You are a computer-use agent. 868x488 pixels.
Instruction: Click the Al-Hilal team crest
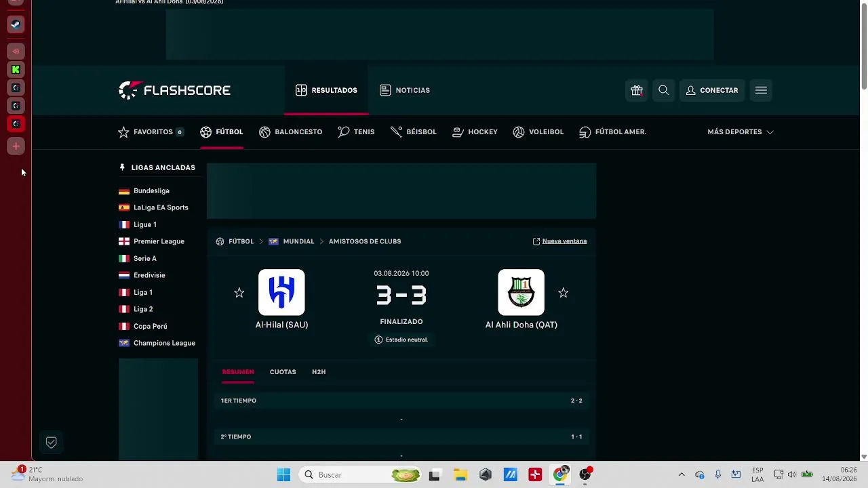click(281, 292)
